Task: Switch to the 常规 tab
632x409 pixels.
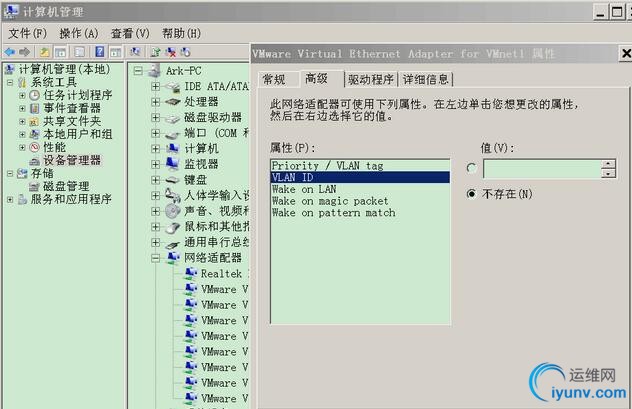Action: point(274,79)
